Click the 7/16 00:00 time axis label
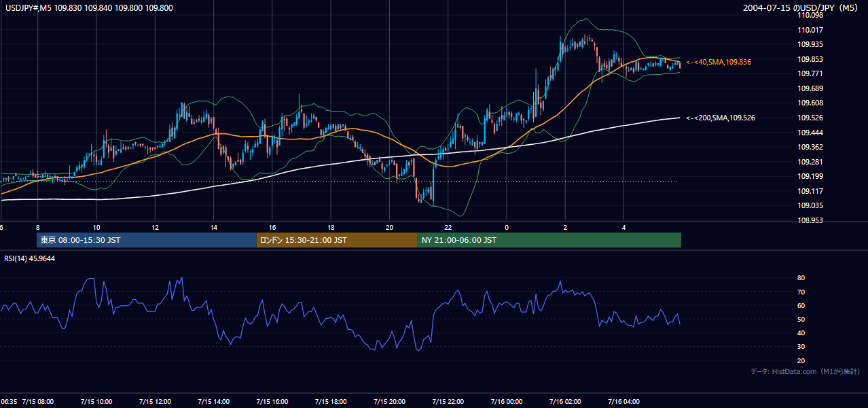The height and width of the screenshot is (408, 868). [507, 401]
